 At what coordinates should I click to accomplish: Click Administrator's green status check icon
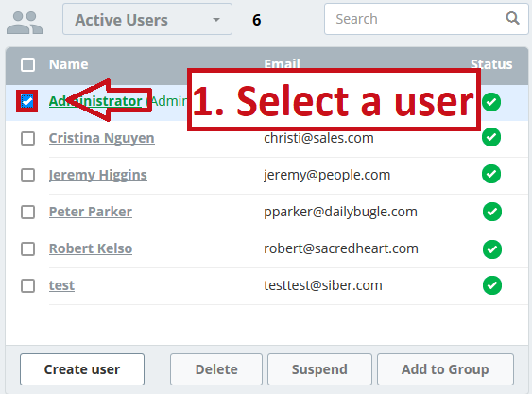[x=491, y=102]
